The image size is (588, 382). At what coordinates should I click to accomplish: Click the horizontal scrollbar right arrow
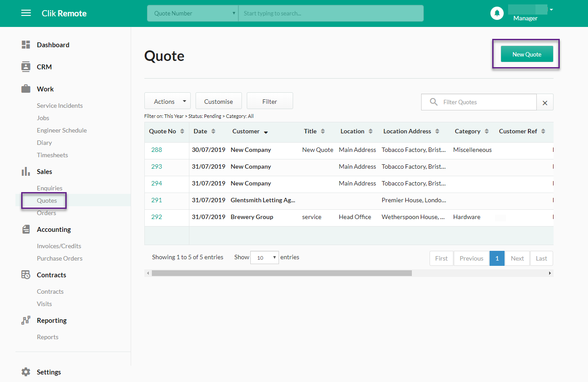(x=550, y=273)
